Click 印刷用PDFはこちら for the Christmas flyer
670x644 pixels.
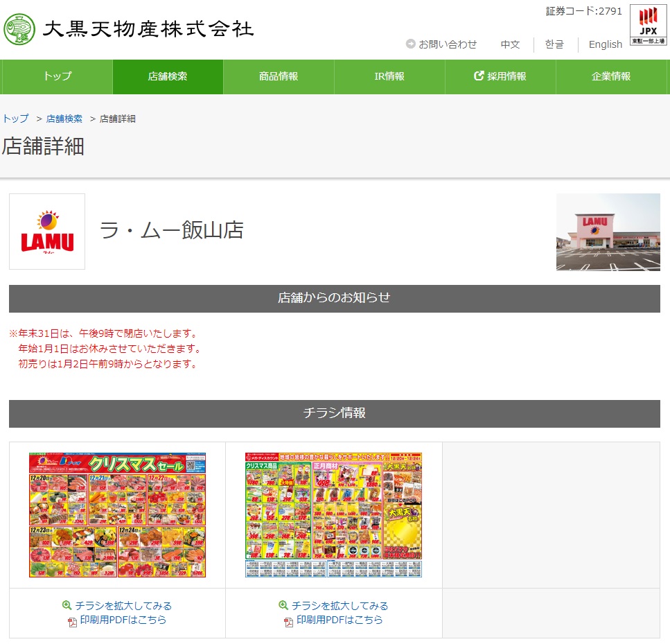(x=123, y=620)
